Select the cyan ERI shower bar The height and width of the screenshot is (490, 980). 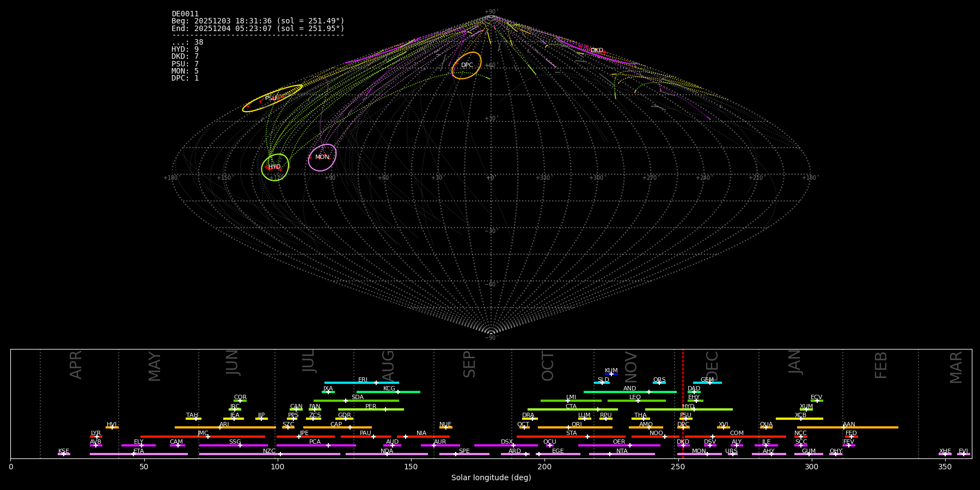coord(362,383)
